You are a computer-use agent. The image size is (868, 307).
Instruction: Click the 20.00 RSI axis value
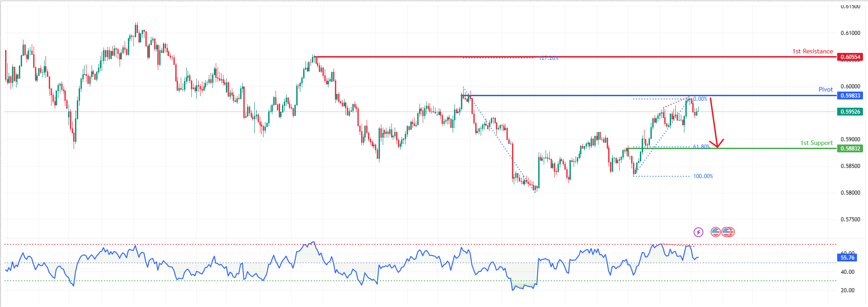coord(847,290)
